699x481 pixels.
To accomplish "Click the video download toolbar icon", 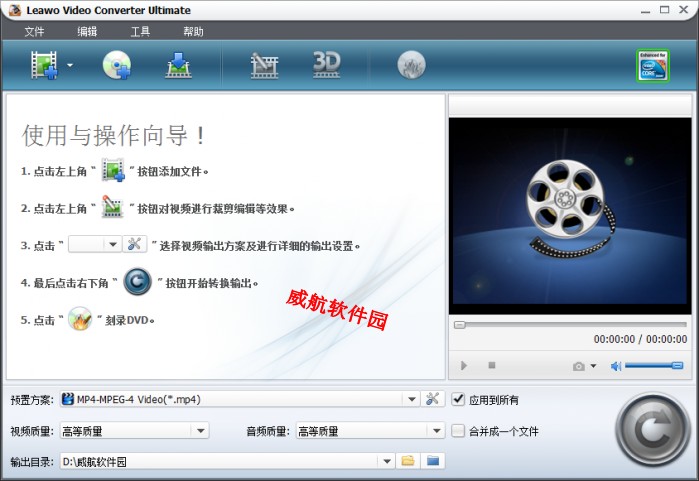I will (x=178, y=65).
